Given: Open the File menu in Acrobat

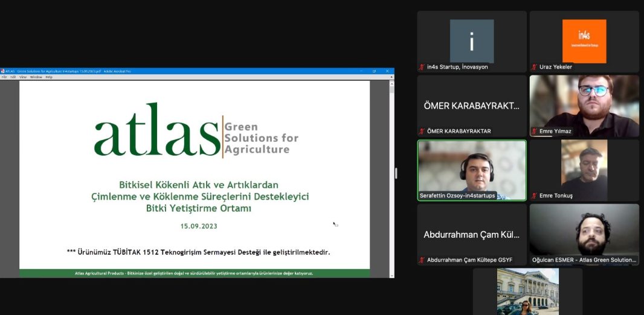Looking at the screenshot, I should click(x=4, y=77).
